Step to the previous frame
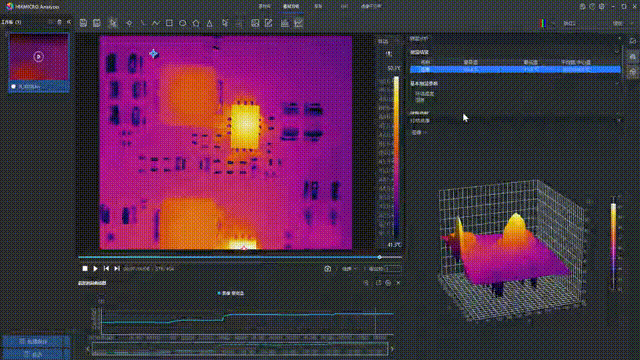The image size is (640, 360). (106, 269)
